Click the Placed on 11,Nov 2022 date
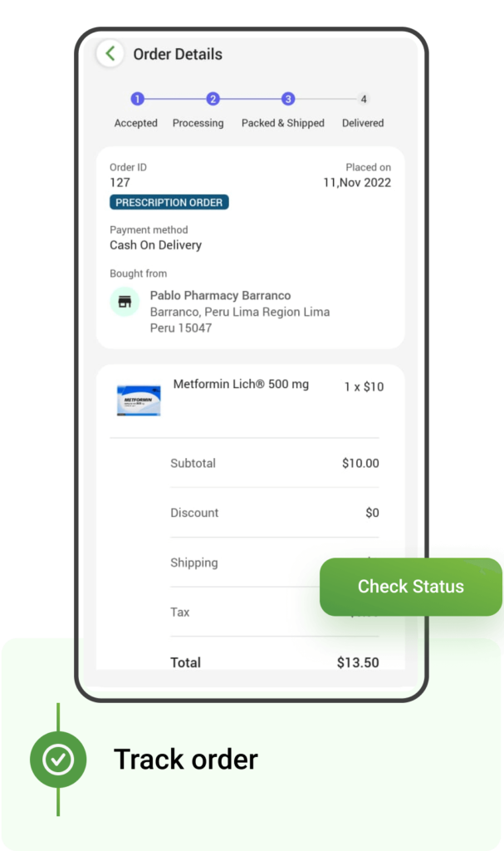504x851 pixels. coord(357,183)
